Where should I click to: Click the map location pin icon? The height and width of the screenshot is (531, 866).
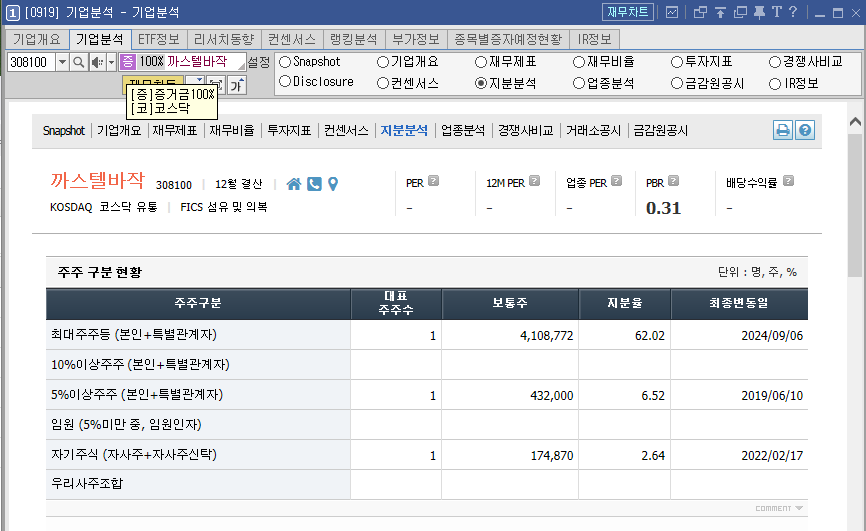(333, 184)
